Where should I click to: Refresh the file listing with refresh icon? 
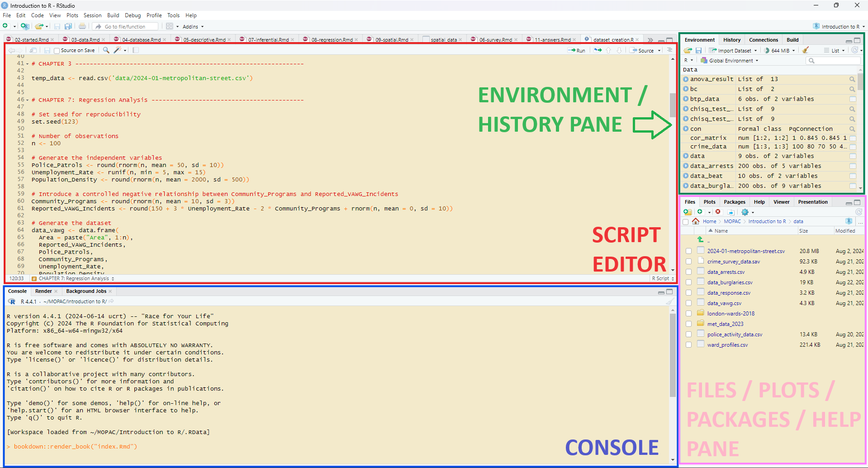[859, 212]
